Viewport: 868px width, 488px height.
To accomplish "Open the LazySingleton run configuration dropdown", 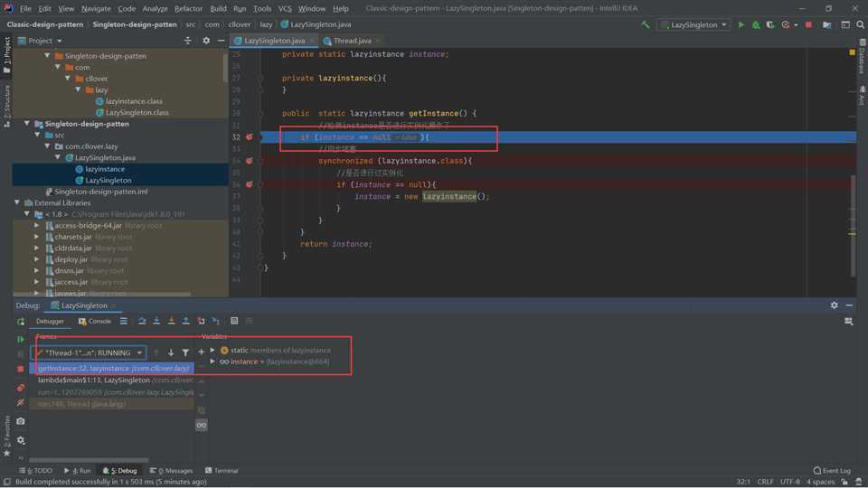I will pos(693,25).
